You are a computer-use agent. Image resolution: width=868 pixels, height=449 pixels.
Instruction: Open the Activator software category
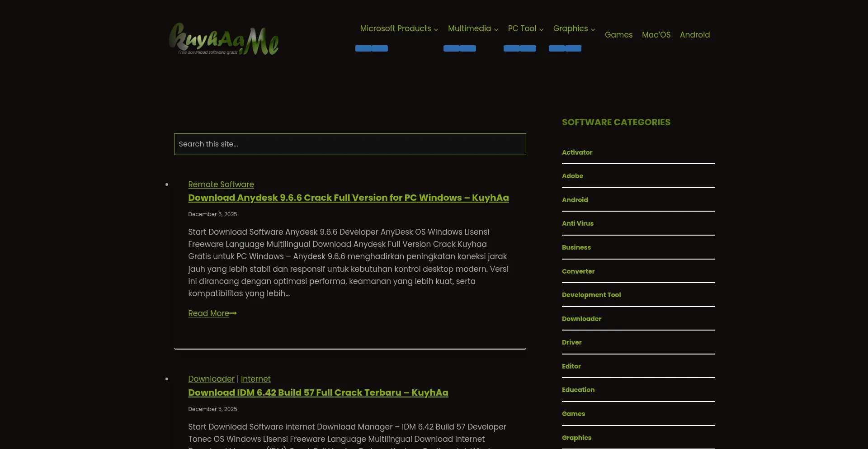pos(577,152)
